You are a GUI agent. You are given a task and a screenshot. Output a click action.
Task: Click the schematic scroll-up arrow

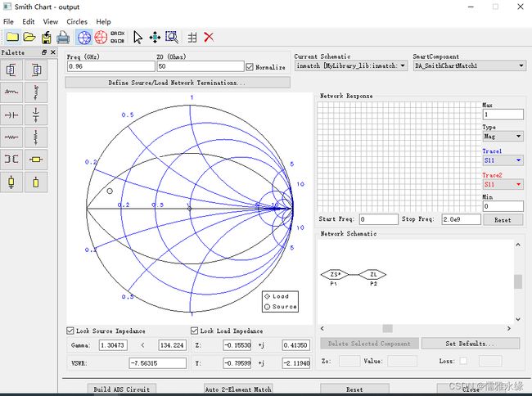pyautogui.click(x=518, y=245)
